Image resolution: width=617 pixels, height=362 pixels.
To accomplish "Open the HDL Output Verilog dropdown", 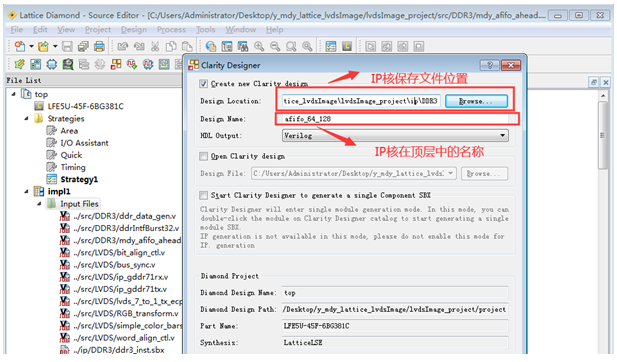I will click(395, 136).
